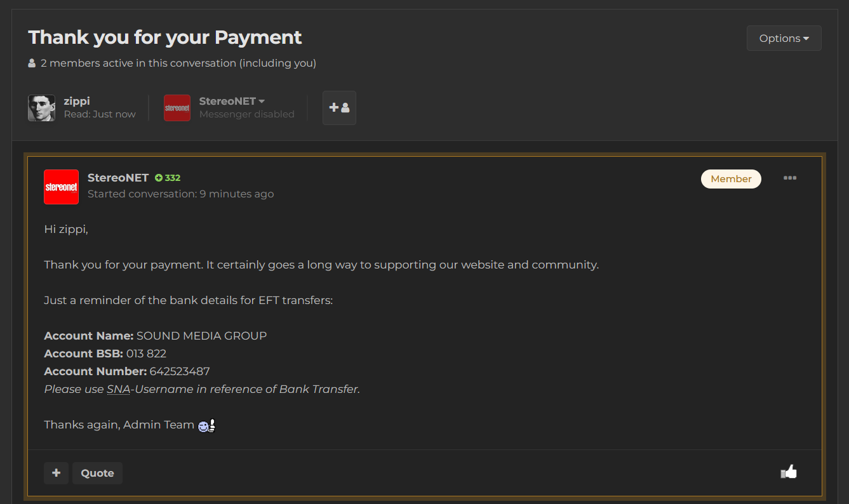Click the 'Read: Just now' status

[x=100, y=114]
